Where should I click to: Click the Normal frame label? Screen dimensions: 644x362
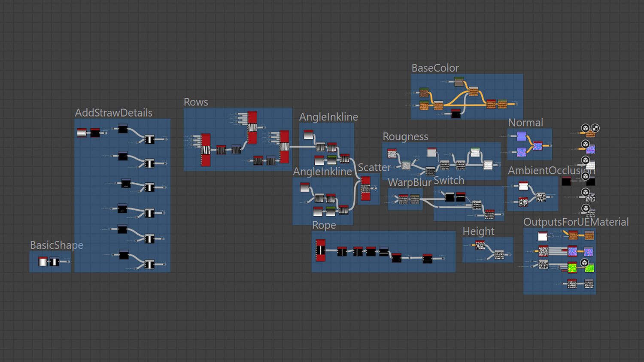tap(526, 123)
